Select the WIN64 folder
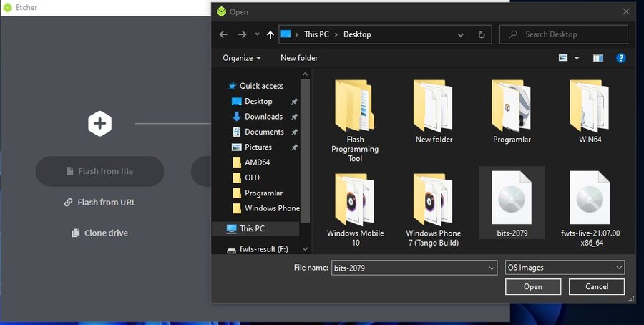This screenshot has width=644, height=325. point(590,112)
